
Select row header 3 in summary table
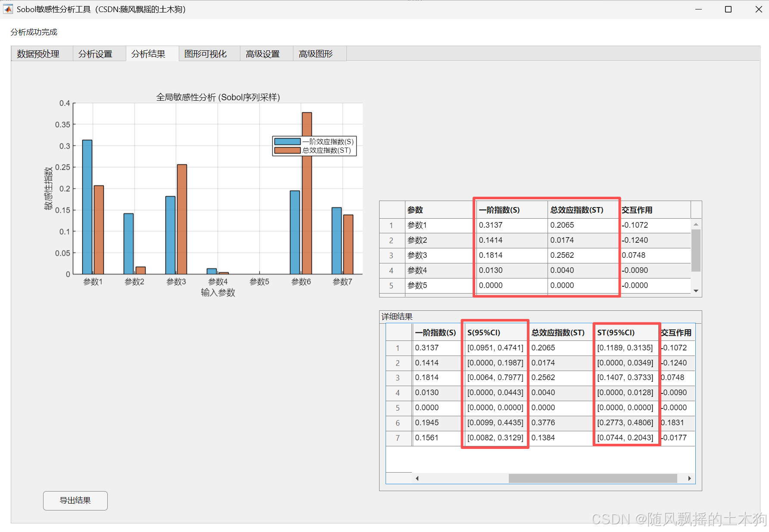point(391,255)
